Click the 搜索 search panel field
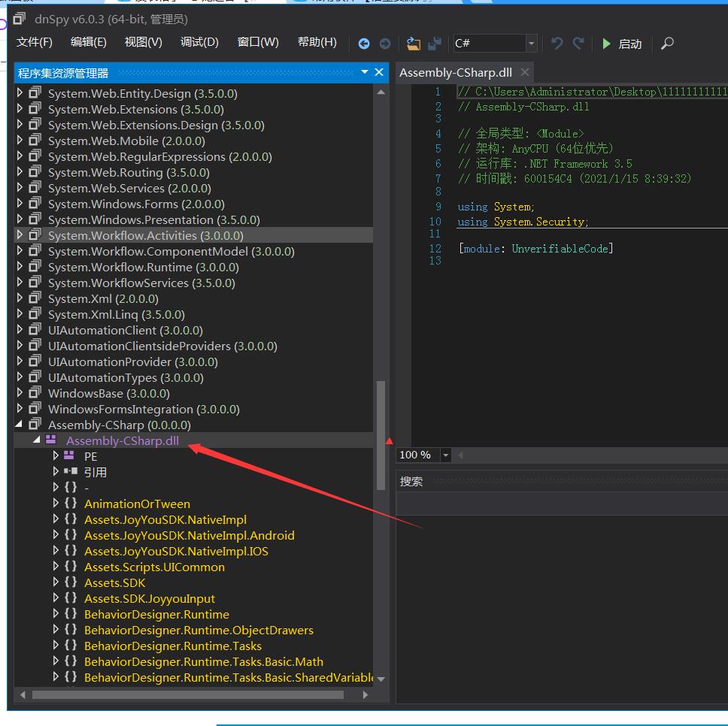 pyautogui.click(x=562, y=504)
